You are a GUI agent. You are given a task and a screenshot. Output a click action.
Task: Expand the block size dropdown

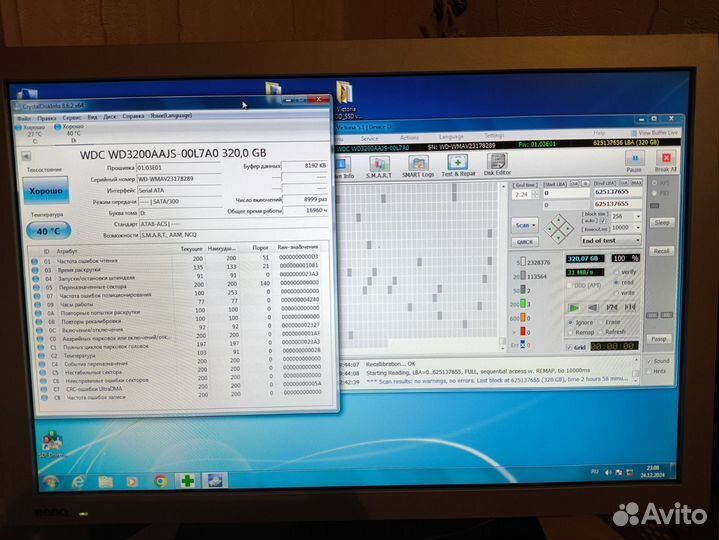[x=638, y=215]
